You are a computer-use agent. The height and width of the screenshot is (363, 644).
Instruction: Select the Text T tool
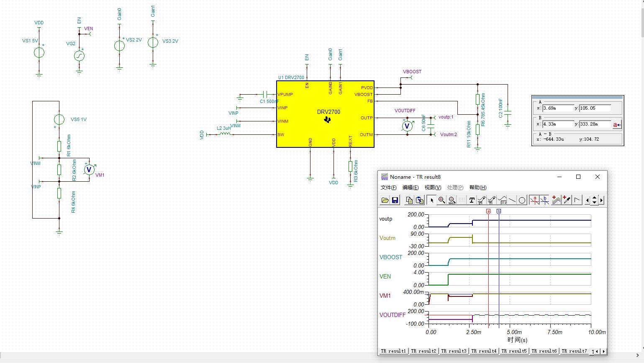(472, 200)
